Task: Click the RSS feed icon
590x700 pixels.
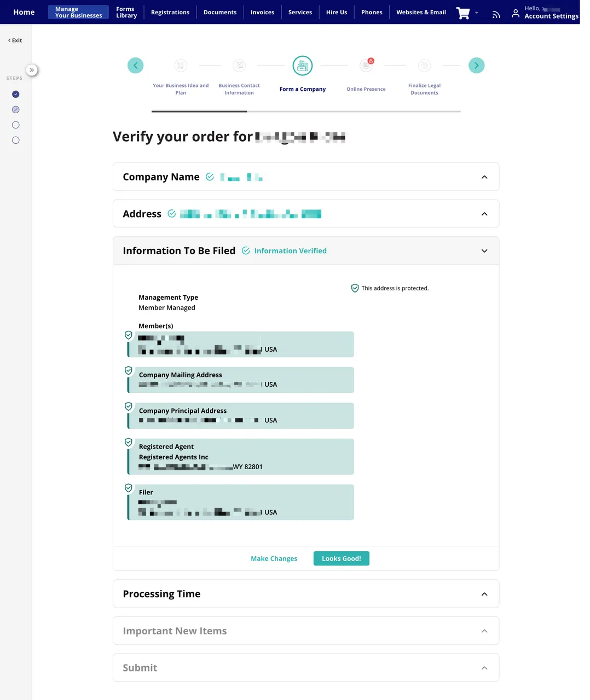Action: point(496,15)
